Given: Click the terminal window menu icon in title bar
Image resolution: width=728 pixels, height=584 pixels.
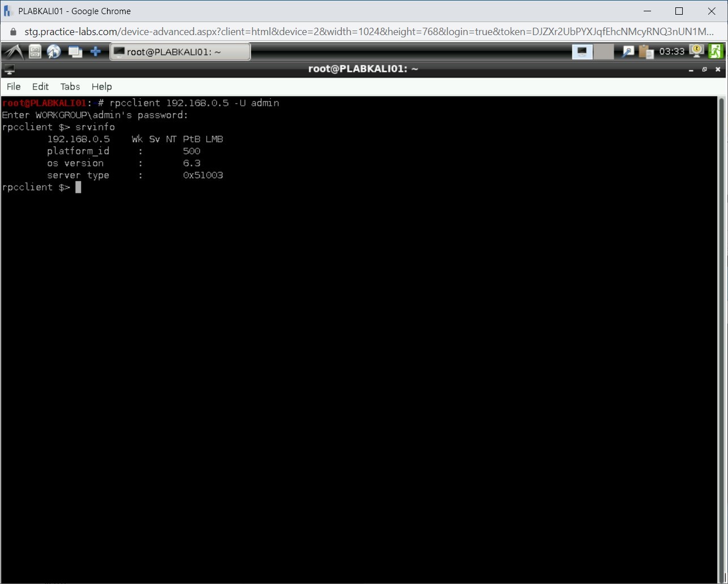Looking at the screenshot, I should point(8,69).
